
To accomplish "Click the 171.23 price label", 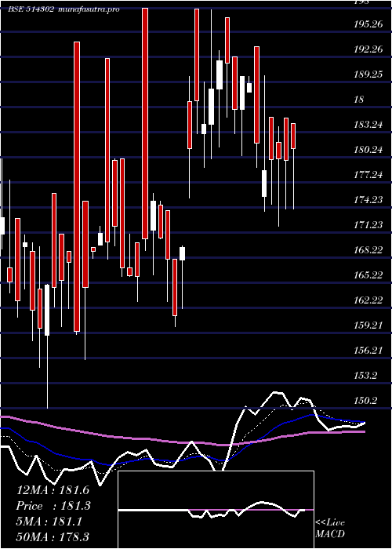I will [368, 225].
